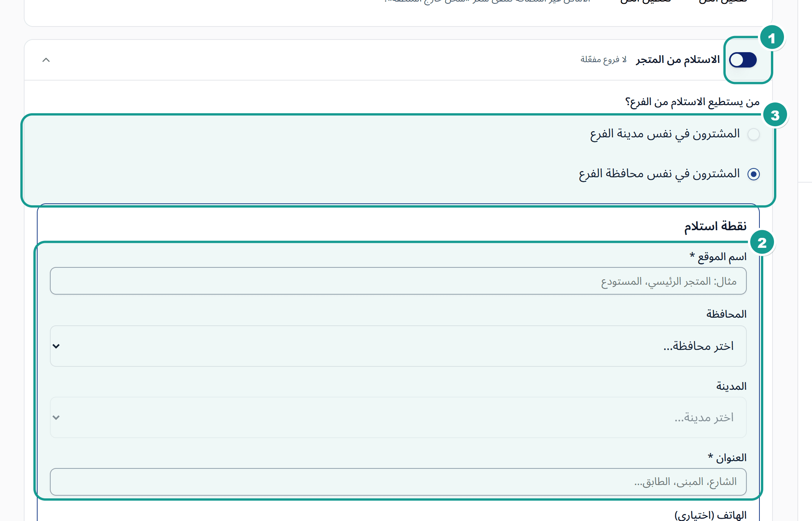Select المشترون في نفس محافظة الفرع radio
812x521 pixels.
point(754,174)
